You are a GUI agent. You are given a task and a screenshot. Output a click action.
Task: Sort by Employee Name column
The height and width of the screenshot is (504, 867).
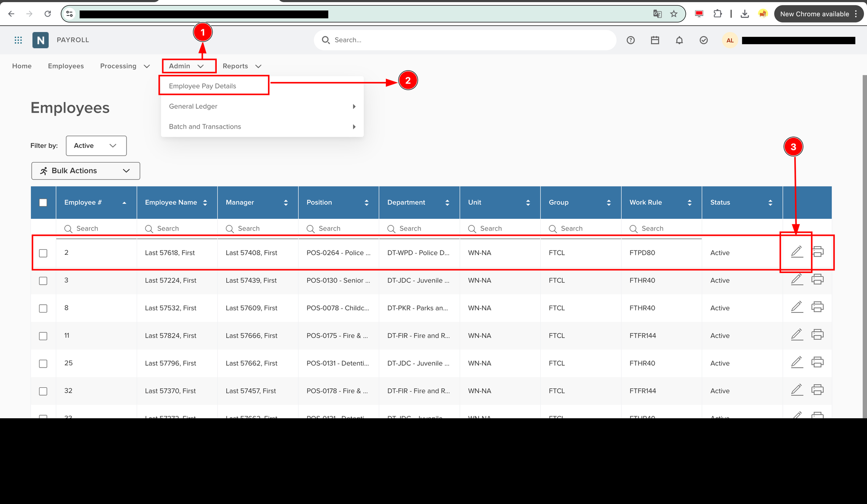point(176,202)
